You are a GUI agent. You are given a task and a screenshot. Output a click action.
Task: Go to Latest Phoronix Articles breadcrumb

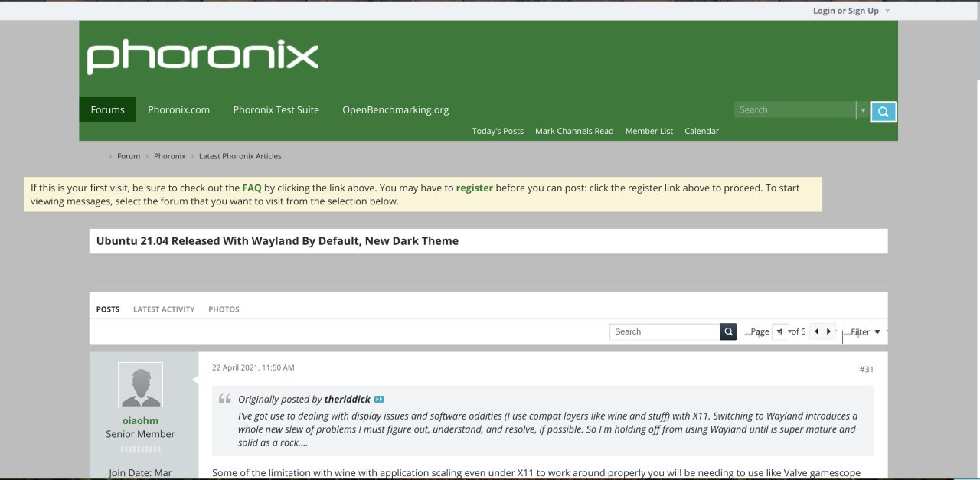pyautogui.click(x=240, y=156)
